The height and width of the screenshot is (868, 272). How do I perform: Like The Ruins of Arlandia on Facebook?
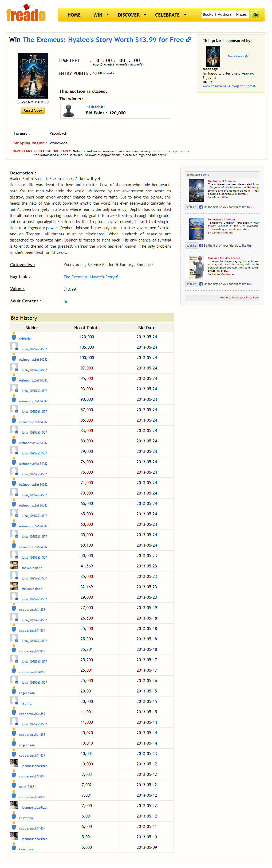tap(191, 207)
